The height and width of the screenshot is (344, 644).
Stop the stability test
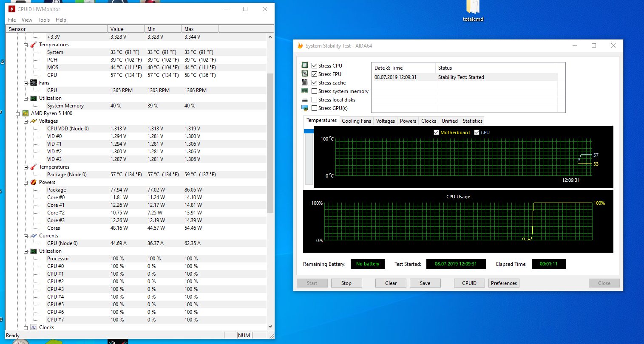coord(346,283)
